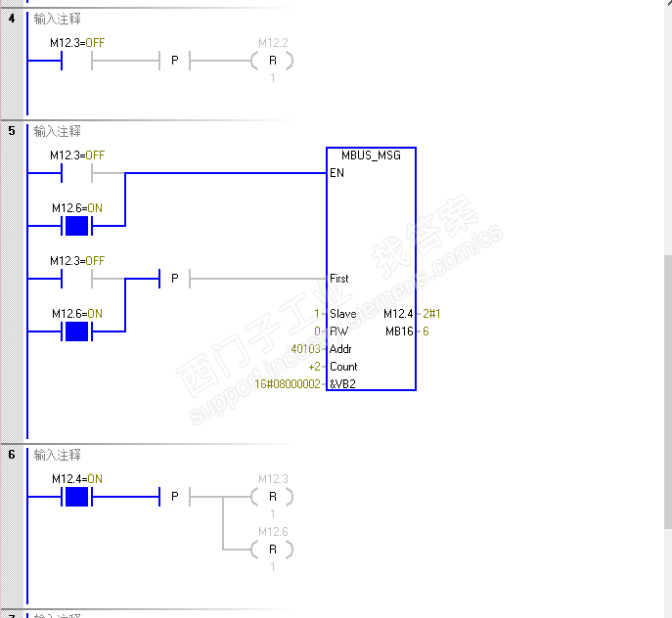The height and width of the screenshot is (618, 672).
Task: Click the P positive-edge contact in network 4
Action: point(174,61)
